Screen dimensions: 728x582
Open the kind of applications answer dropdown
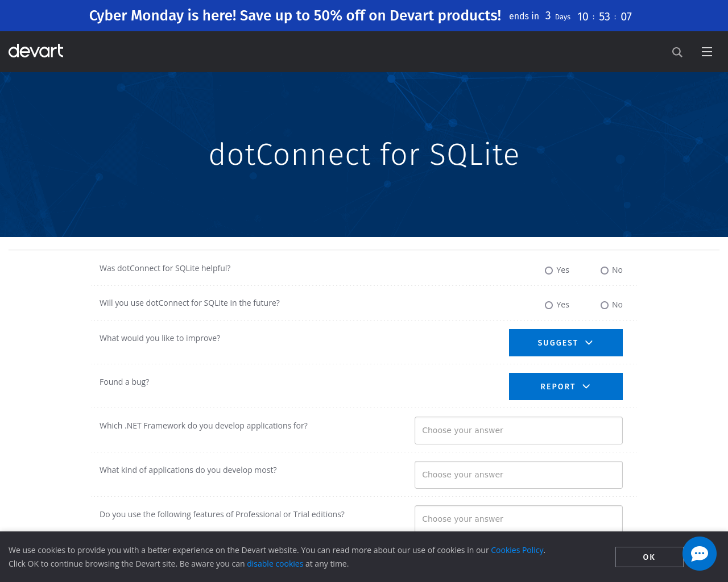(519, 475)
